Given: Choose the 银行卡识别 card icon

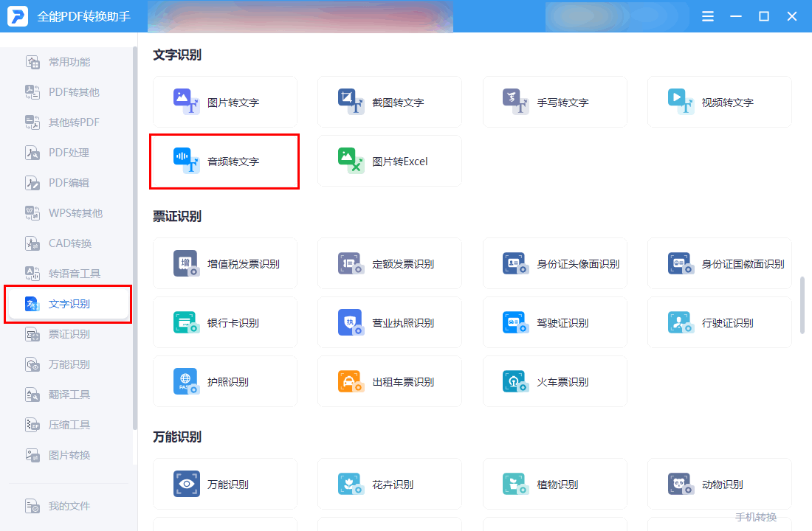Looking at the screenshot, I should coord(187,322).
